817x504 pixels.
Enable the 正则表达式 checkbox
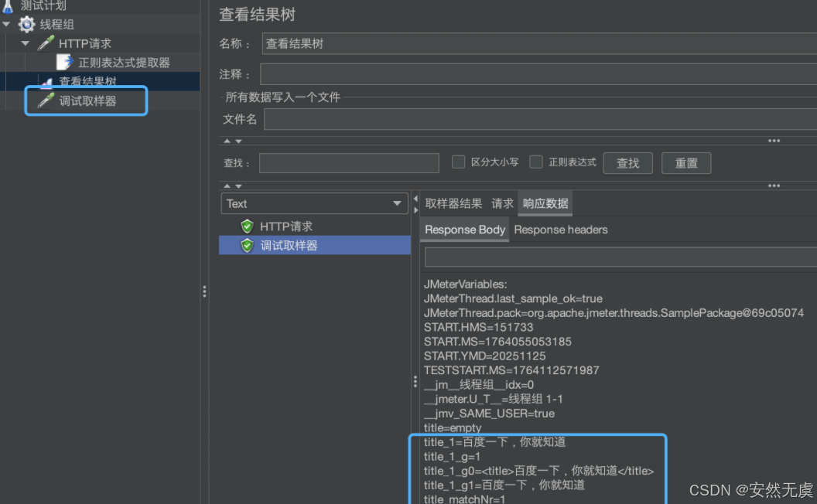pos(536,162)
